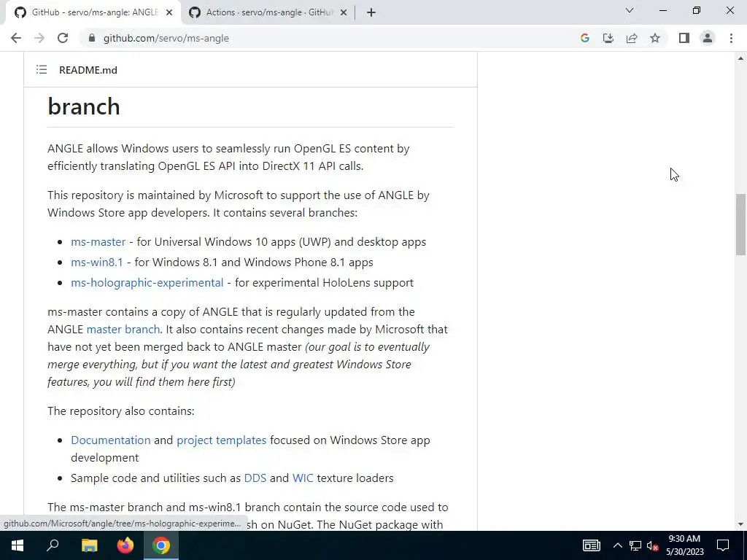Expand the tab search chevron
The image size is (747, 560).
coord(630,10)
